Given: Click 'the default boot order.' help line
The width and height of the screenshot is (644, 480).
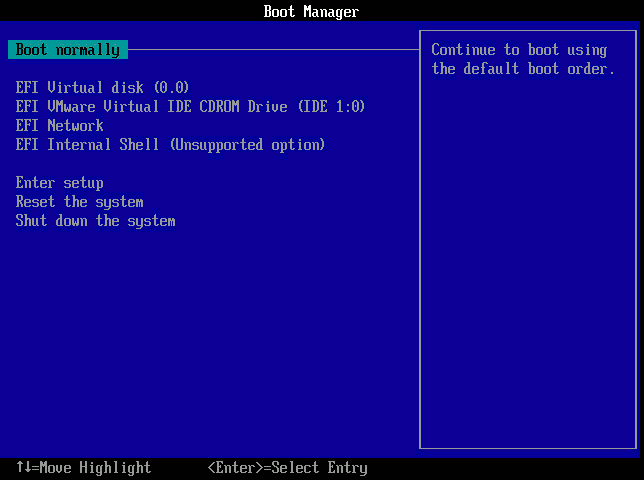Looking at the screenshot, I should pyautogui.click(x=523, y=69).
